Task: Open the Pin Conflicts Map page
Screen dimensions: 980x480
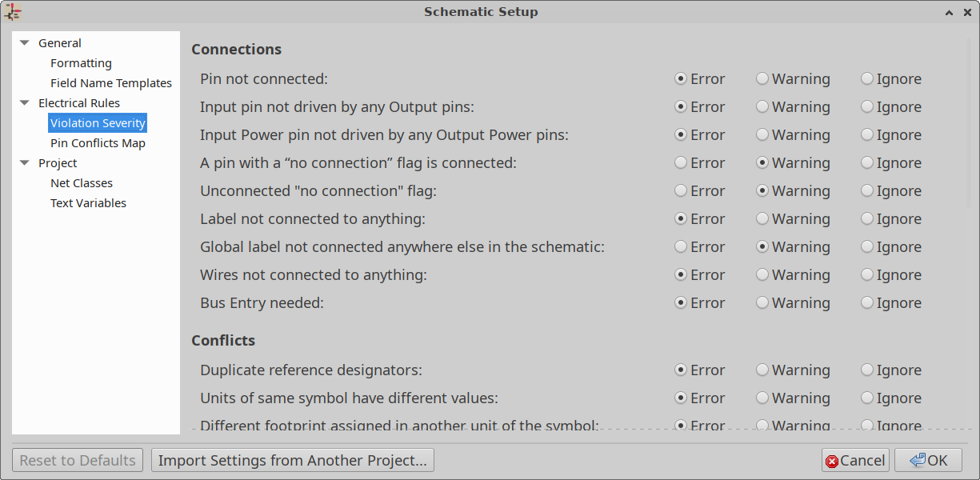Action: pyautogui.click(x=98, y=142)
